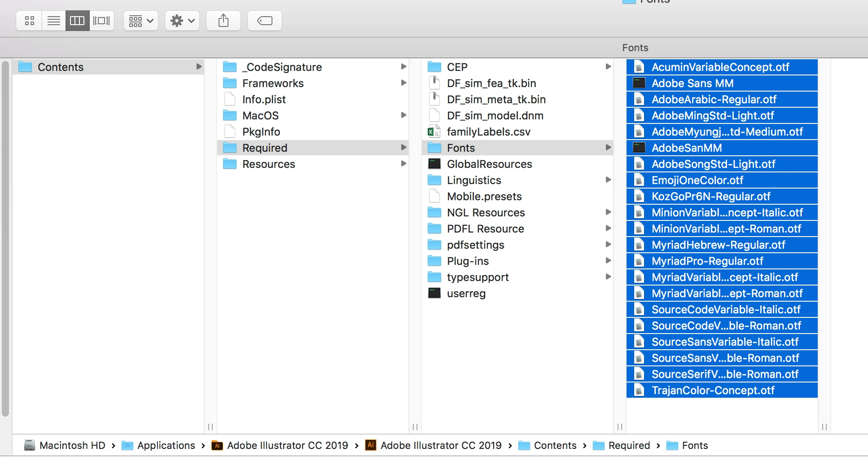Click the AdobeSanMM file icon

[639, 148]
